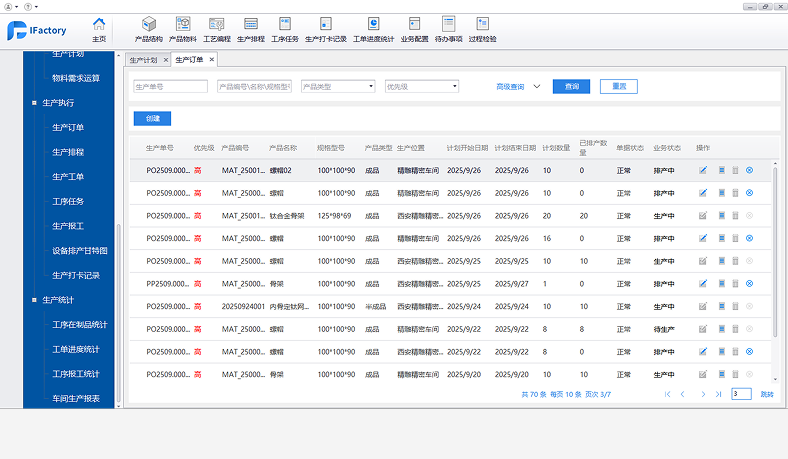
Task: Open 工序在制品统计 in the sidebar
Action: [x=80, y=324]
